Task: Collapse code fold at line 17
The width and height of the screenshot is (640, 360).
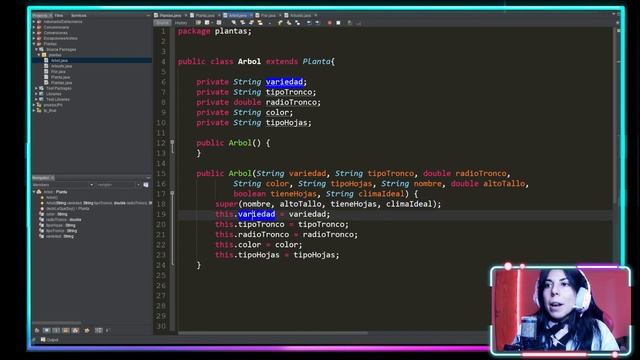Action: tap(172, 193)
